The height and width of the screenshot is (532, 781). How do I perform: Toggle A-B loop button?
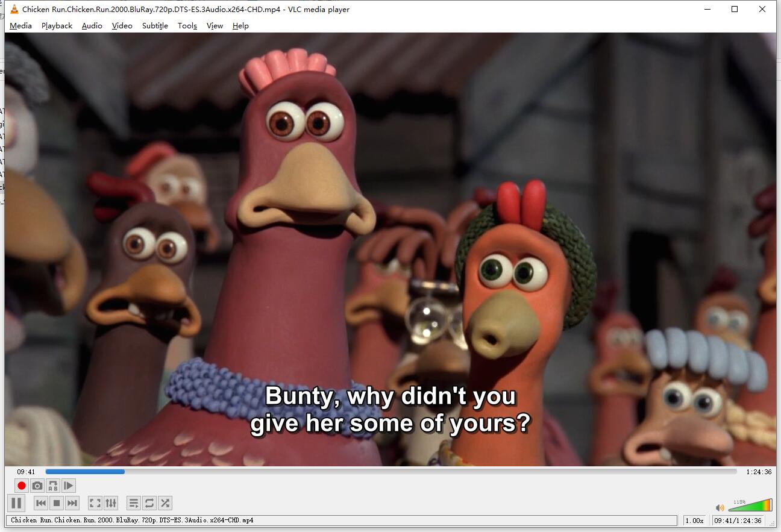click(53, 486)
